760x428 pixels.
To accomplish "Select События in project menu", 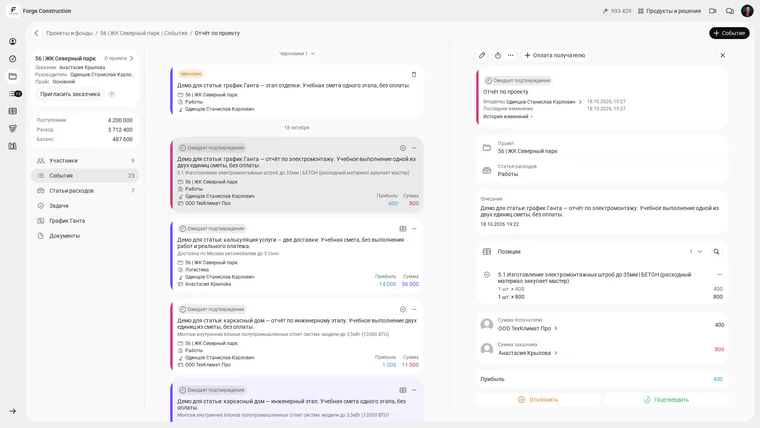I will click(x=85, y=175).
